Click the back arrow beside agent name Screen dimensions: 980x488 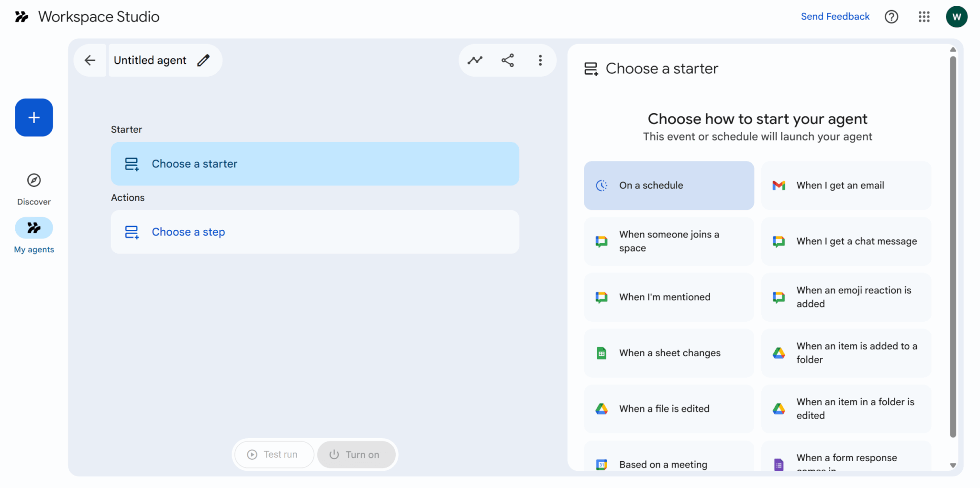90,60
